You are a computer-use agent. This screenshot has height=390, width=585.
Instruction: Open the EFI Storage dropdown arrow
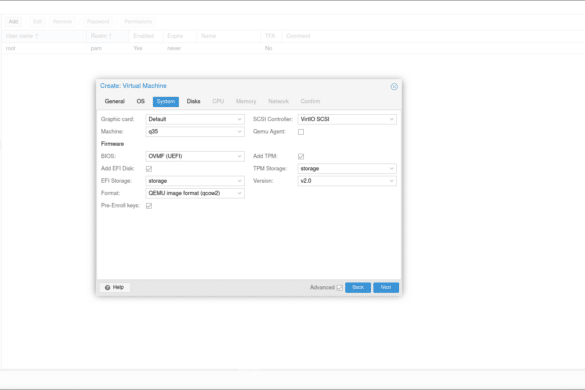point(240,181)
